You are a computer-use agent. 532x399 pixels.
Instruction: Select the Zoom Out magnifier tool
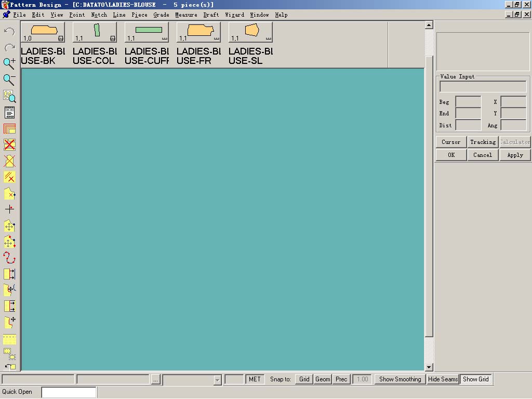(9, 79)
